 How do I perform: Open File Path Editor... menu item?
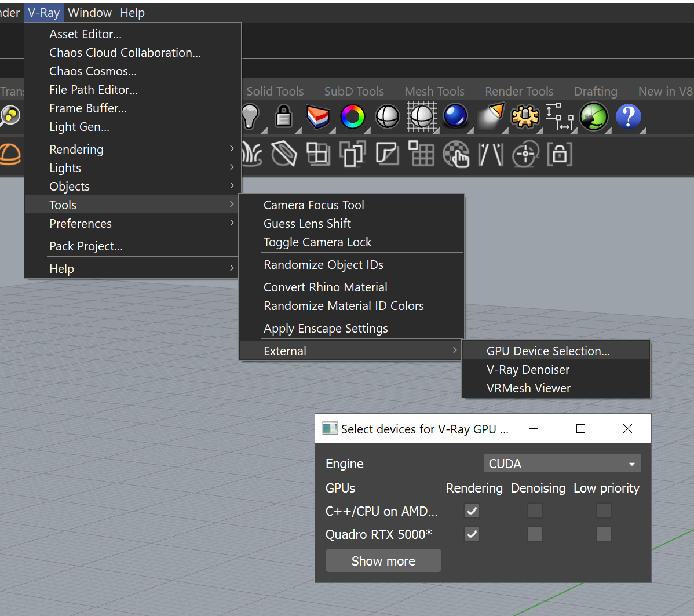coord(132,90)
